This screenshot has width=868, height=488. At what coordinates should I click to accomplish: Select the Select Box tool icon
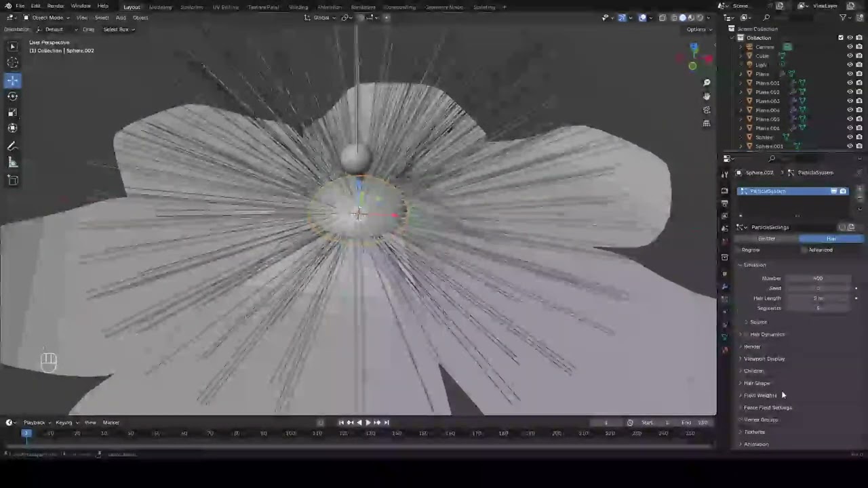click(x=13, y=46)
